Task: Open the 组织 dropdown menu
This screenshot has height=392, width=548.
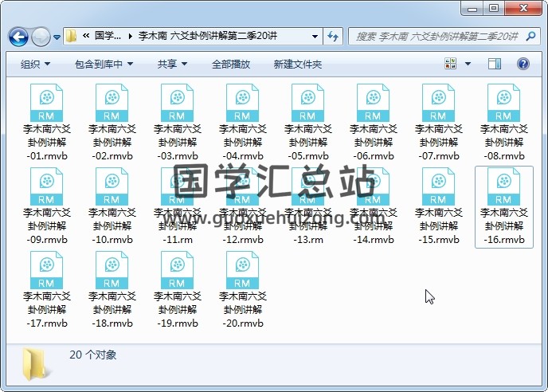Action: point(35,64)
